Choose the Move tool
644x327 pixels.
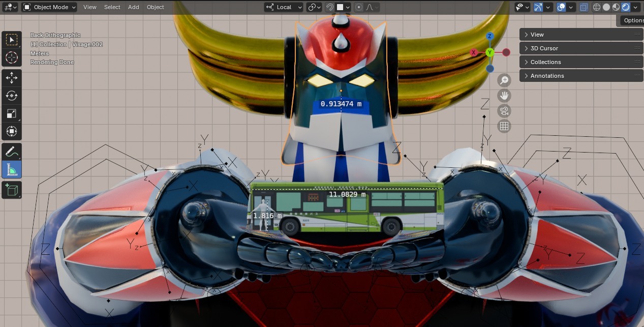(12, 78)
